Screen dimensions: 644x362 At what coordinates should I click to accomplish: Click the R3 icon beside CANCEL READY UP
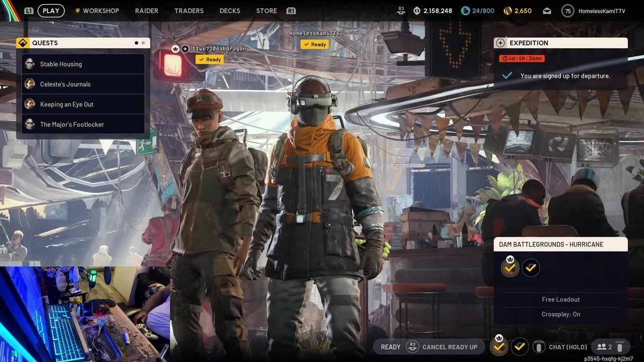click(413, 347)
